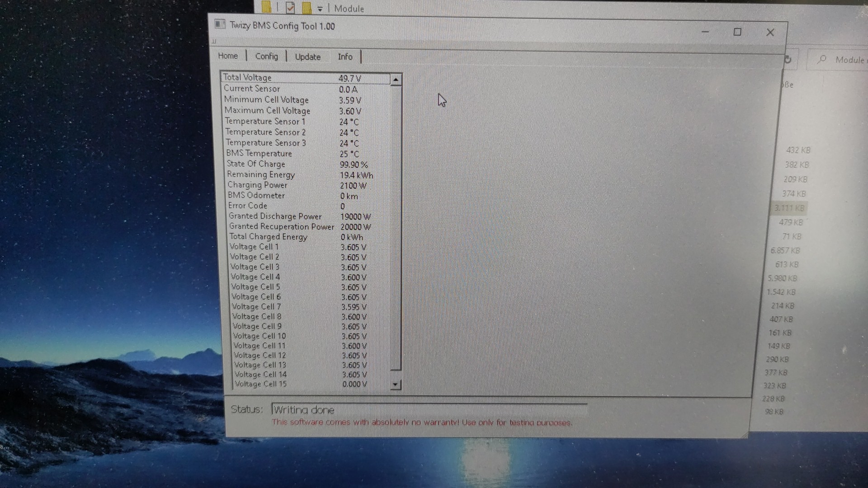Click the refresh icon next to the search box

(x=788, y=60)
